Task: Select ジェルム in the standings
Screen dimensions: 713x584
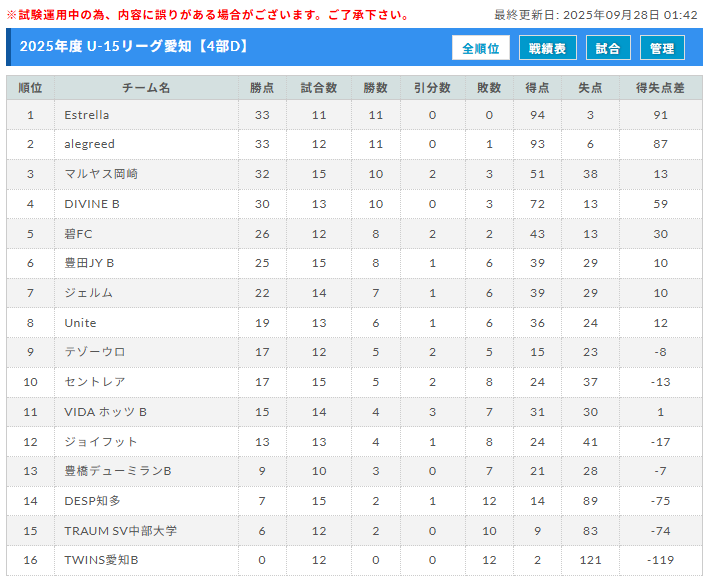Action: [x=88, y=293]
